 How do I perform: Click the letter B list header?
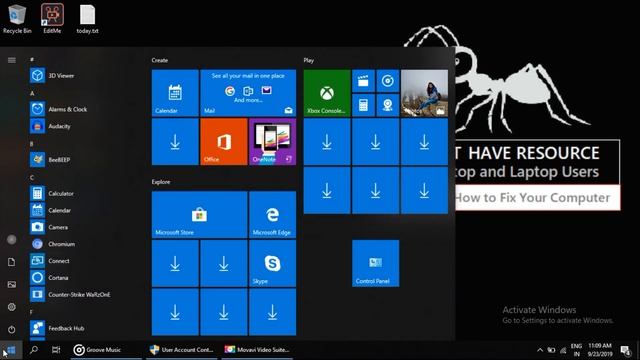point(32,144)
